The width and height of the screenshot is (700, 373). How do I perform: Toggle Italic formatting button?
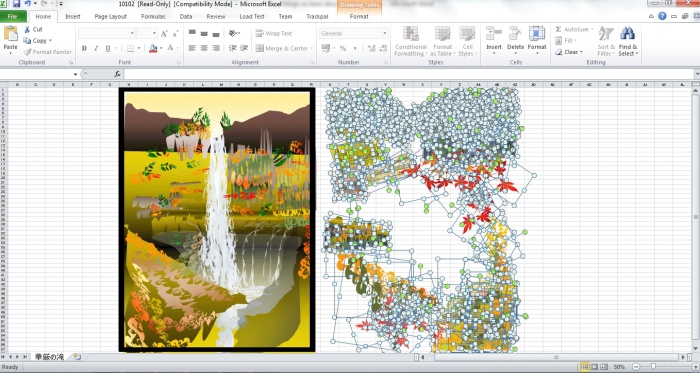tap(96, 48)
